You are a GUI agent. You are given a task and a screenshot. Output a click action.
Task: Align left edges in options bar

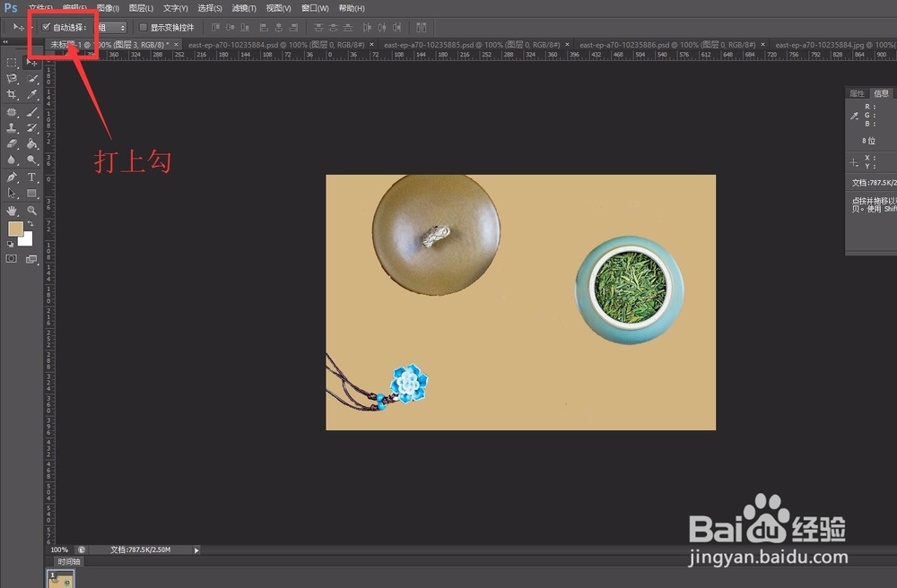[264, 28]
